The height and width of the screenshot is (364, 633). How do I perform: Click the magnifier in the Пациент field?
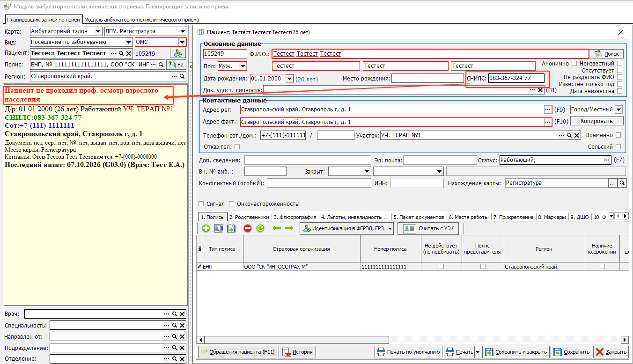(x=121, y=53)
